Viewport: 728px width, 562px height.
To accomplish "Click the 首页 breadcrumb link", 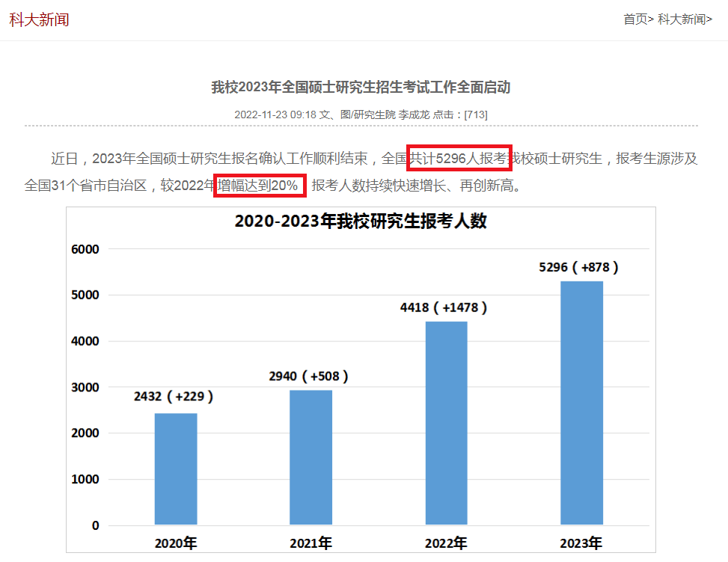I will tap(637, 19).
